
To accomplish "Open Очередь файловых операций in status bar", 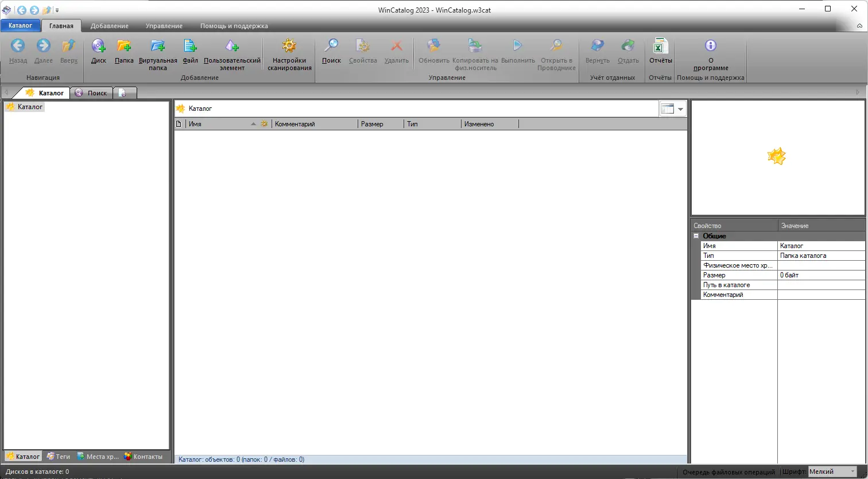I will point(728,472).
